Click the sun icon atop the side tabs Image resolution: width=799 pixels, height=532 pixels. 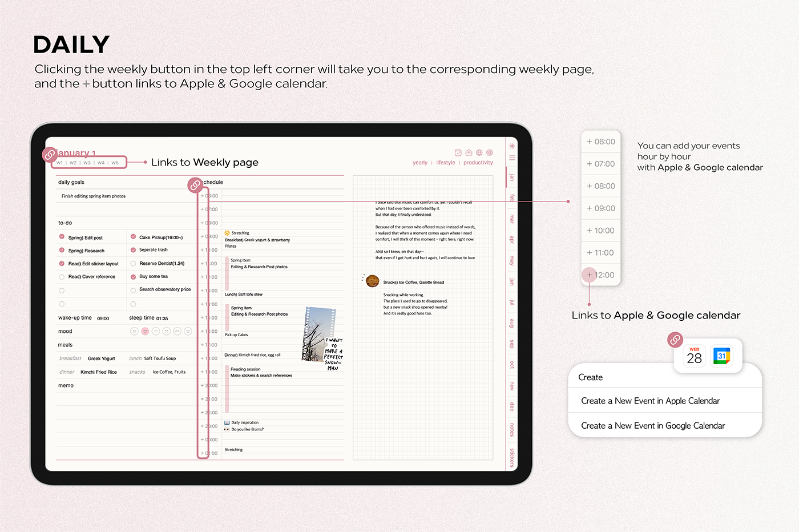[512, 146]
